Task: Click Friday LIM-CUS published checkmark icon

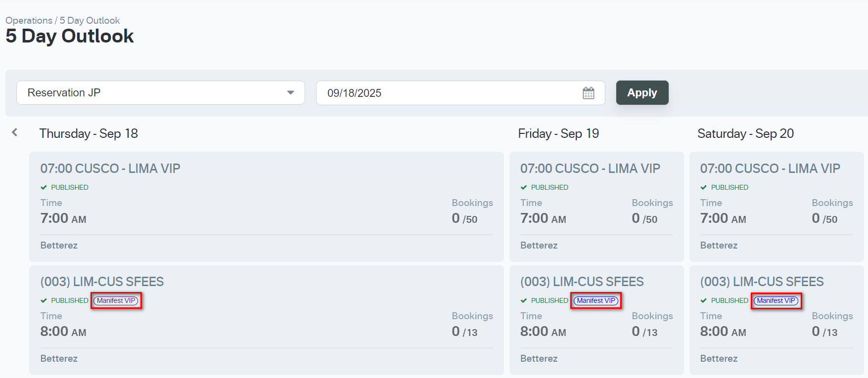Action: point(524,300)
